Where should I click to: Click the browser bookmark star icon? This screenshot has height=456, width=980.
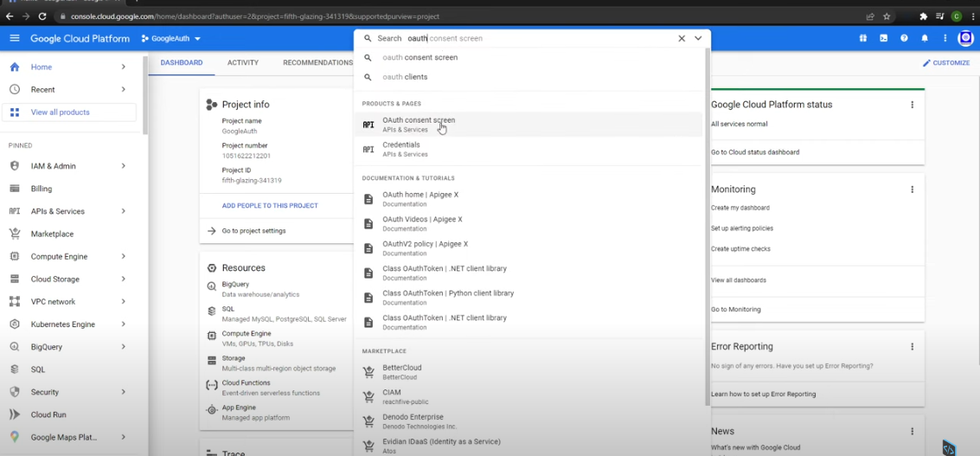pos(887,16)
